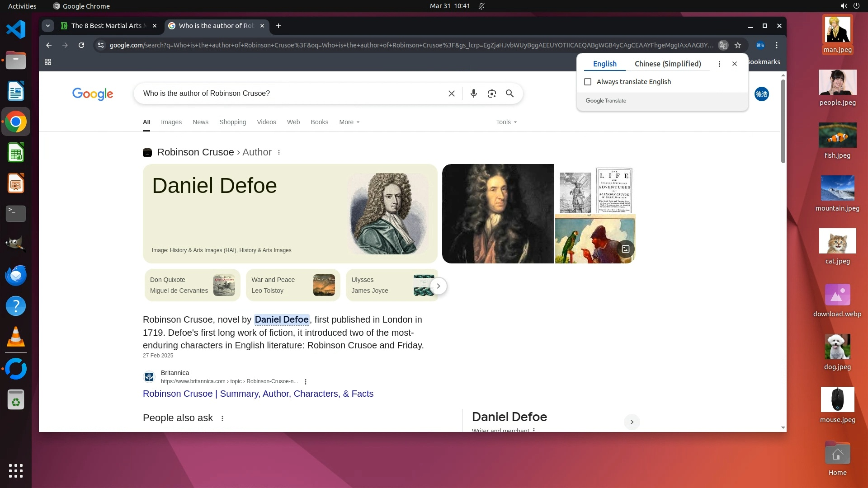The width and height of the screenshot is (868, 488).
Task: Open Chrome tab search dropdown arrow
Action: click(48, 26)
